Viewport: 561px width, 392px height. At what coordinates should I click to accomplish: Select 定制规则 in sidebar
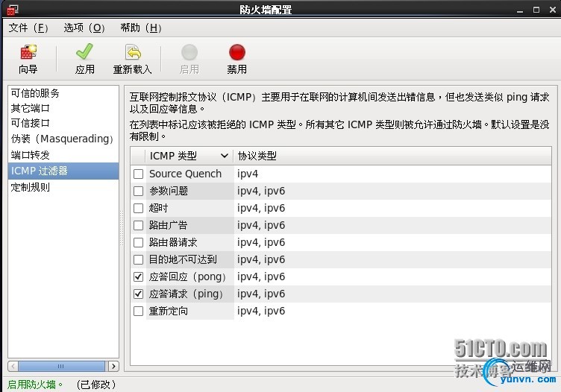(x=30, y=187)
